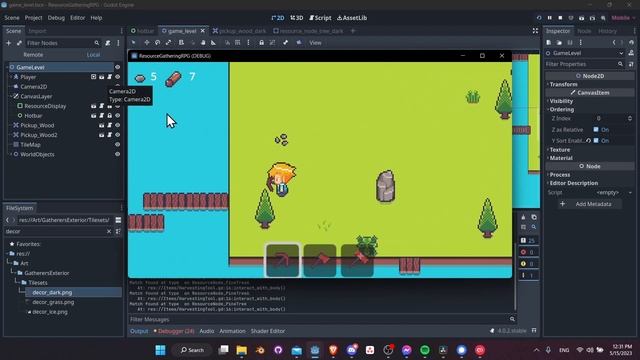Switch scene tree to Local
Image resolution: width=640 pixels, height=360 pixels.
[x=93, y=55]
